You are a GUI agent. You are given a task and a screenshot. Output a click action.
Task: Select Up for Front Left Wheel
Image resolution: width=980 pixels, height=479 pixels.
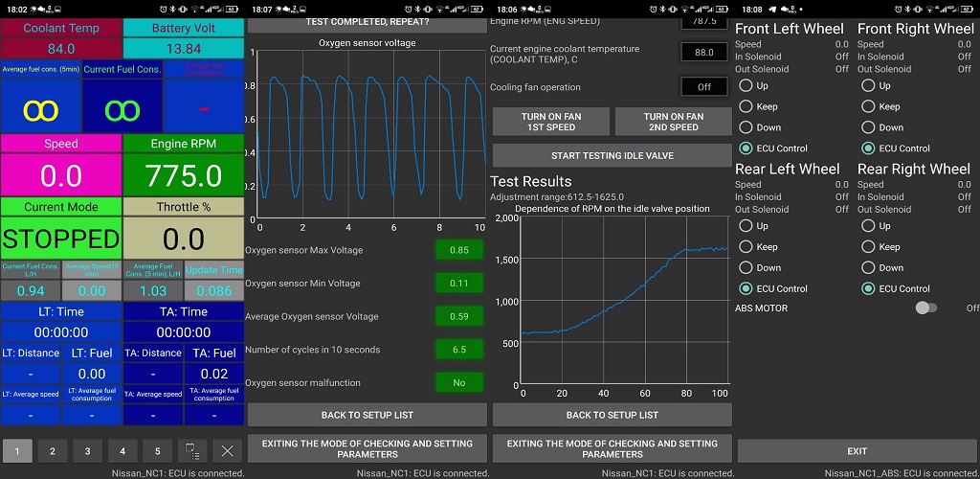746,85
